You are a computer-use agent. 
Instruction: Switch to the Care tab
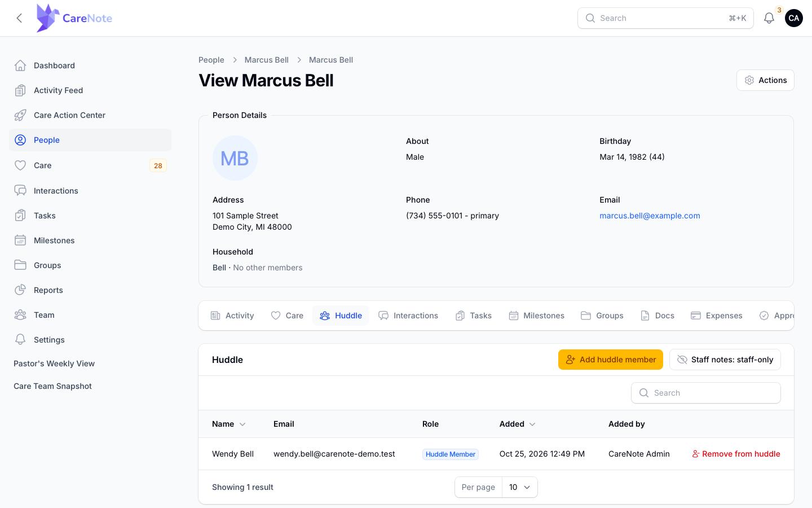287,316
